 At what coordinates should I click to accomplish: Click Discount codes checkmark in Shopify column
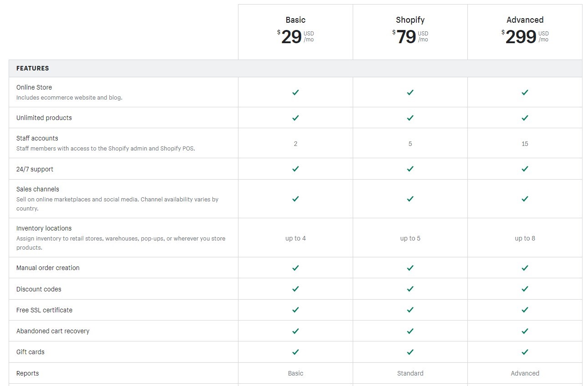coord(410,289)
